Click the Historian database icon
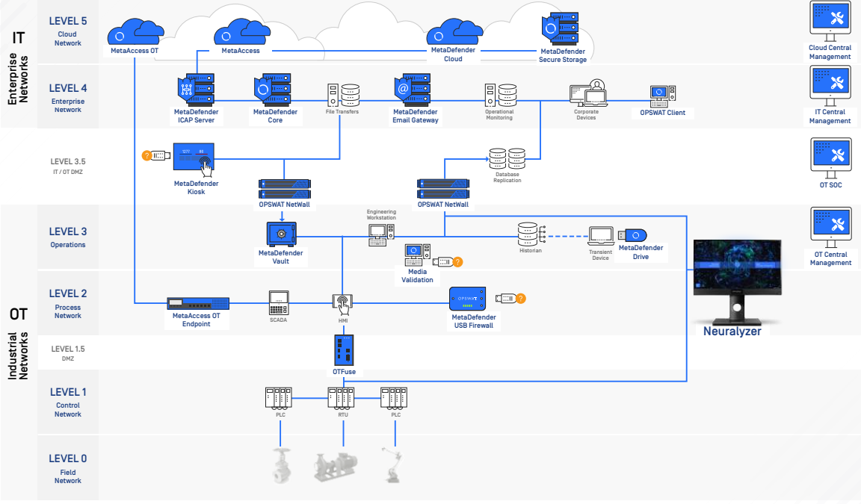This screenshot has height=504, width=861. click(531, 234)
